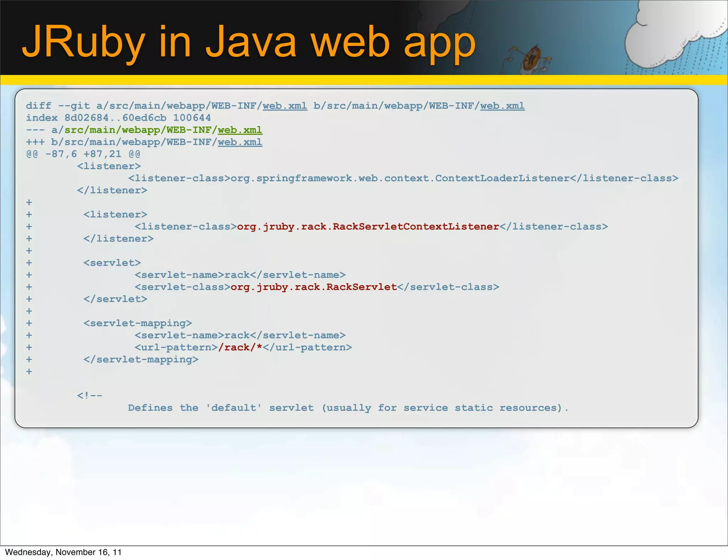The height and width of the screenshot is (560, 728).
Task: Click the slide title 'JRuby in Java web app'
Action: click(248, 43)
